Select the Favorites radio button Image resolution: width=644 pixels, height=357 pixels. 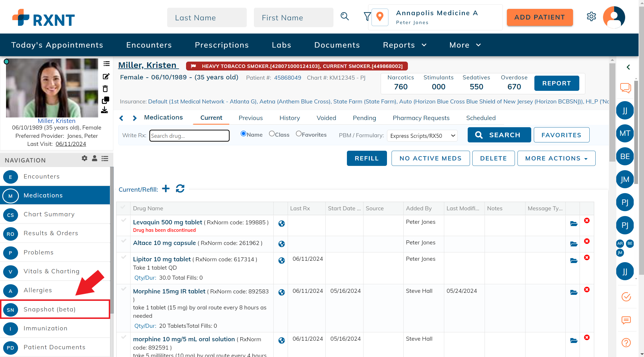[299, 134]
